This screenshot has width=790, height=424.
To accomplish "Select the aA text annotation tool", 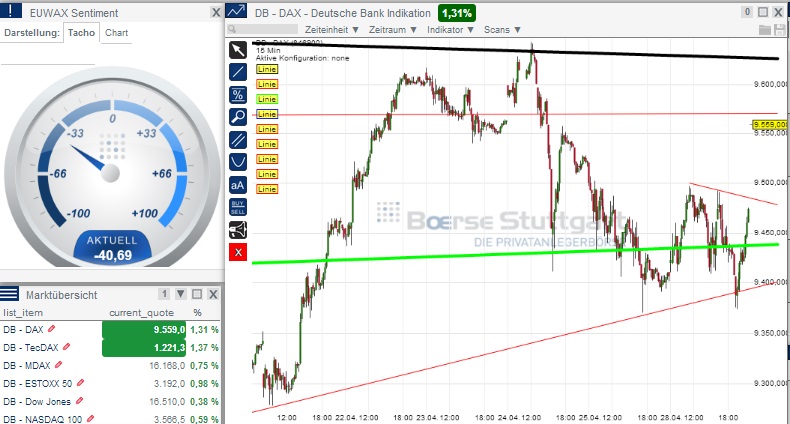I will (x=238, y=185).
